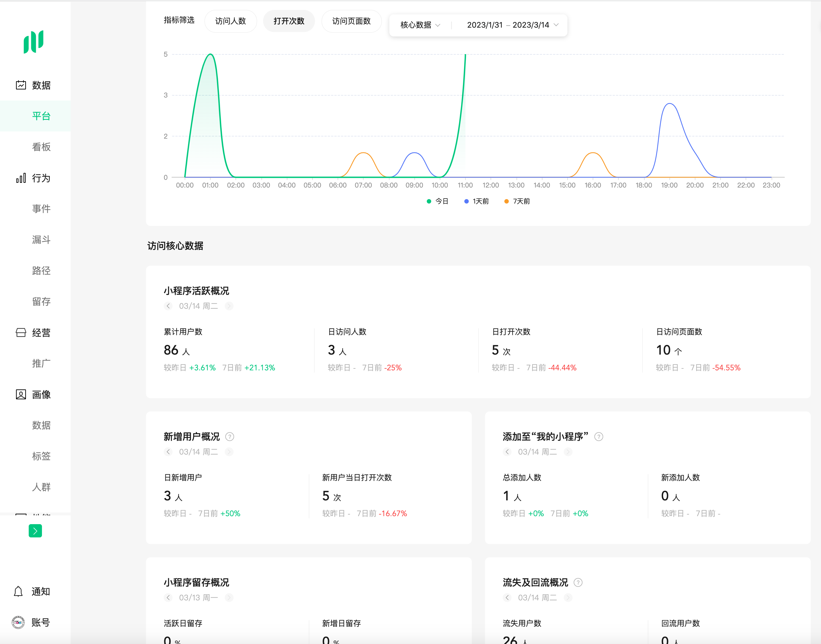
Task: Open the 核心数据 dropdown
Action: [x=420, y=25]
